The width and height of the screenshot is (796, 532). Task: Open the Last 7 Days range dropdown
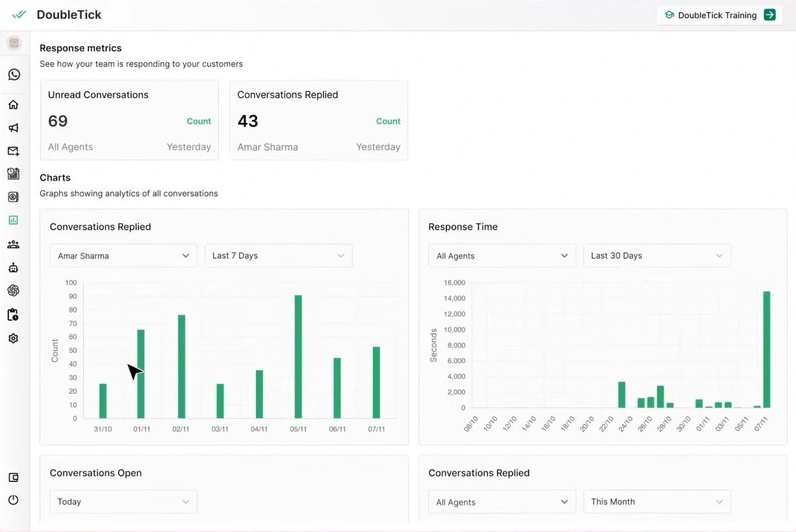(x=278, y=256)
